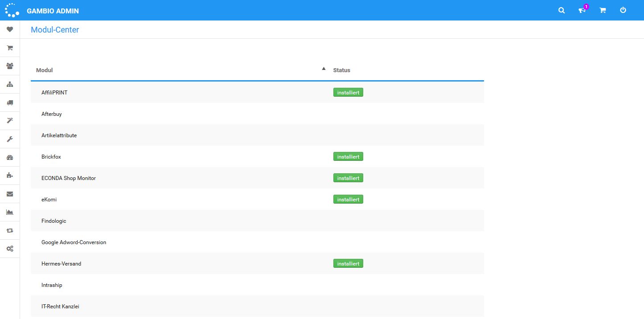Select the puzzle-piece modules icon
644x319 pixels.
(10, 175)
